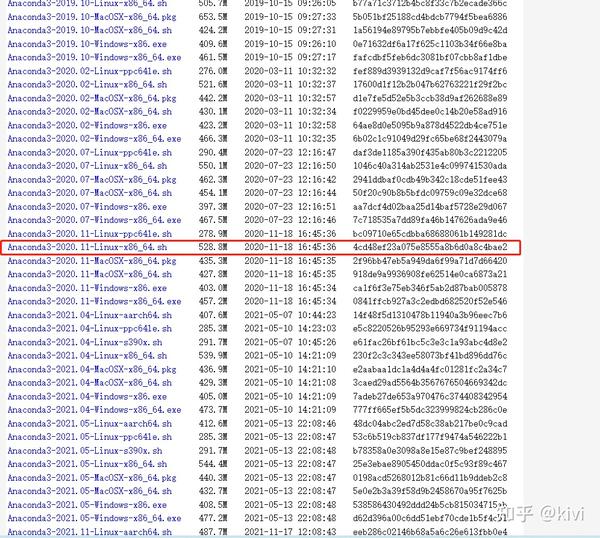The image size is (600, 538).
Task: Select Anaconda3-2021.04-Linux-aarch64.sh link
Action: 90,316
